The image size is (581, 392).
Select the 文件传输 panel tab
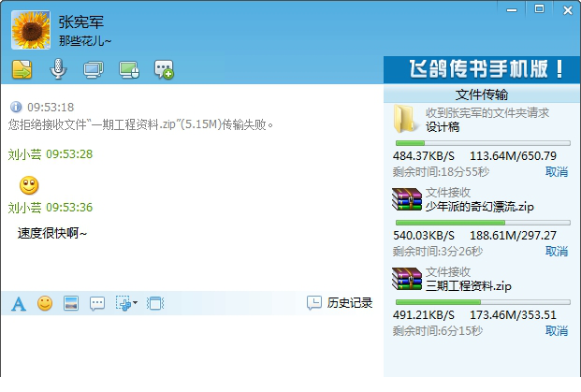(481, 94)
